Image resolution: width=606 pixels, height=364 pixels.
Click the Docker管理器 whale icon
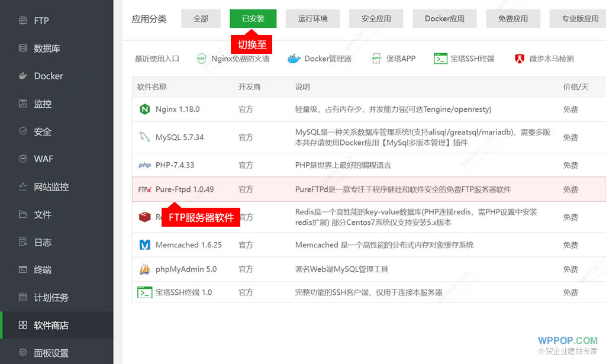pyautogui.click(x=294, y=59)
